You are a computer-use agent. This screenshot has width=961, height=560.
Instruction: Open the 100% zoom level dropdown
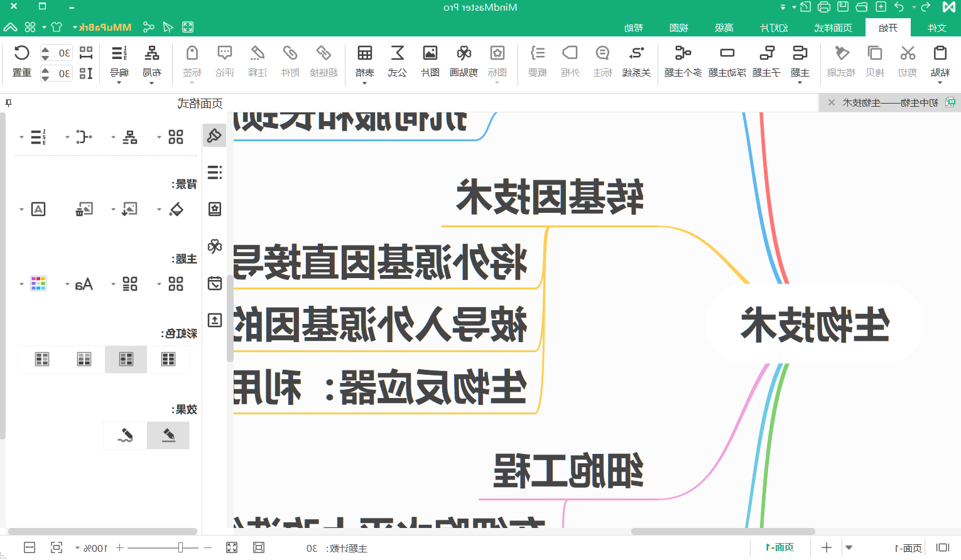click(x=77, y=548)
